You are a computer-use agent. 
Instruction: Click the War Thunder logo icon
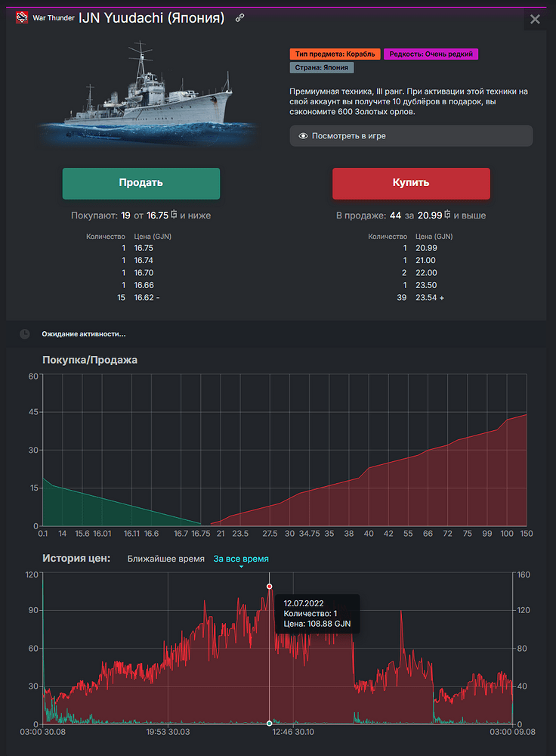tap(22, 18)
